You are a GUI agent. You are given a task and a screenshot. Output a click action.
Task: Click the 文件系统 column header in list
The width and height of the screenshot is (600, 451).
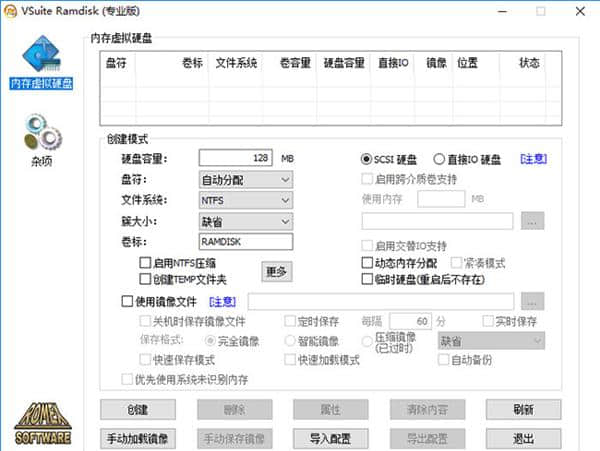236,62
